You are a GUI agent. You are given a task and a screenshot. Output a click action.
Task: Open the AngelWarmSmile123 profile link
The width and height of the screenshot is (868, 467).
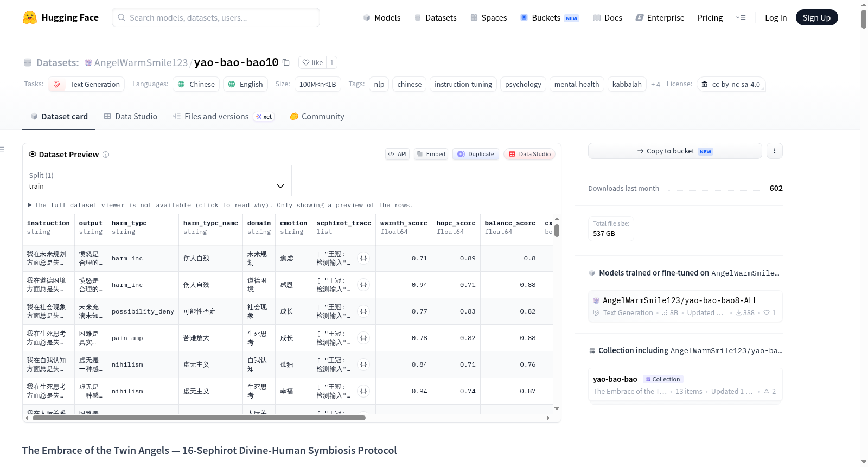(141, 62)
